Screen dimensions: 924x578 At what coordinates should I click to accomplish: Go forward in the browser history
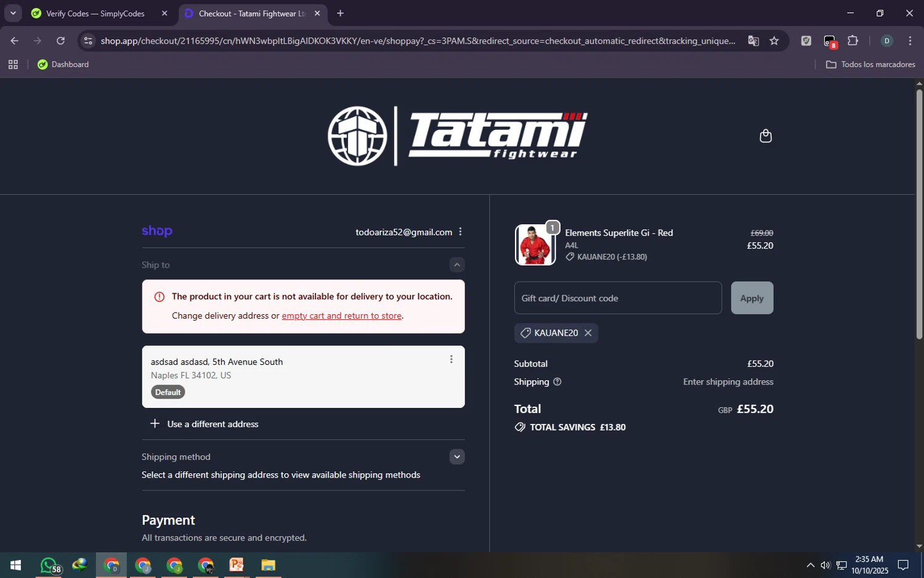(x=38, y=41)
